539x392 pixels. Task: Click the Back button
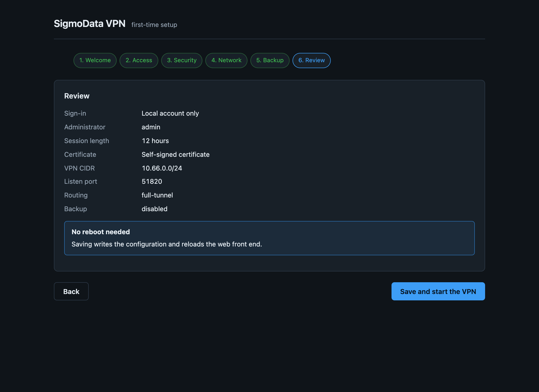(x=71, y=291)
